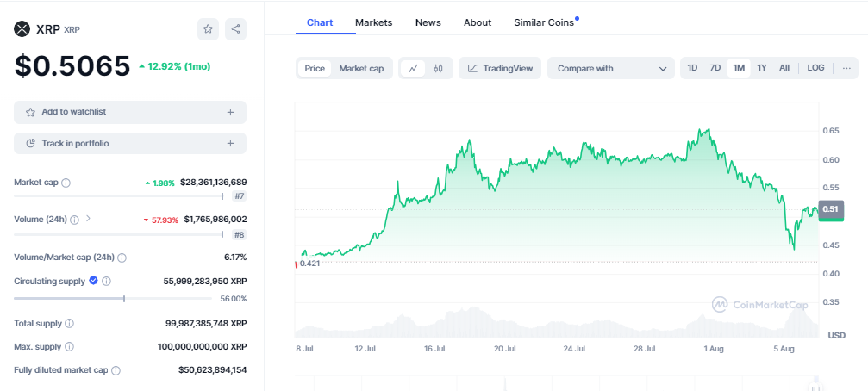Click the $50,623,894,154 fully diluted value
Image resolution: width=868 pixels, height=391 pixels.
click(x=213, y=370)
